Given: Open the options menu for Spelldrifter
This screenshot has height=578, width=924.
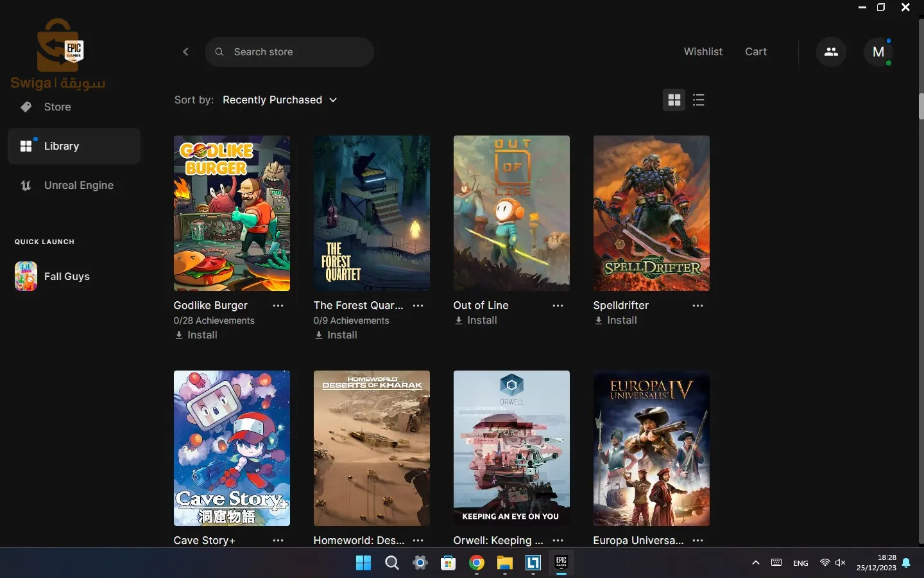Looking at the screenshot, I should click(697, 306).
